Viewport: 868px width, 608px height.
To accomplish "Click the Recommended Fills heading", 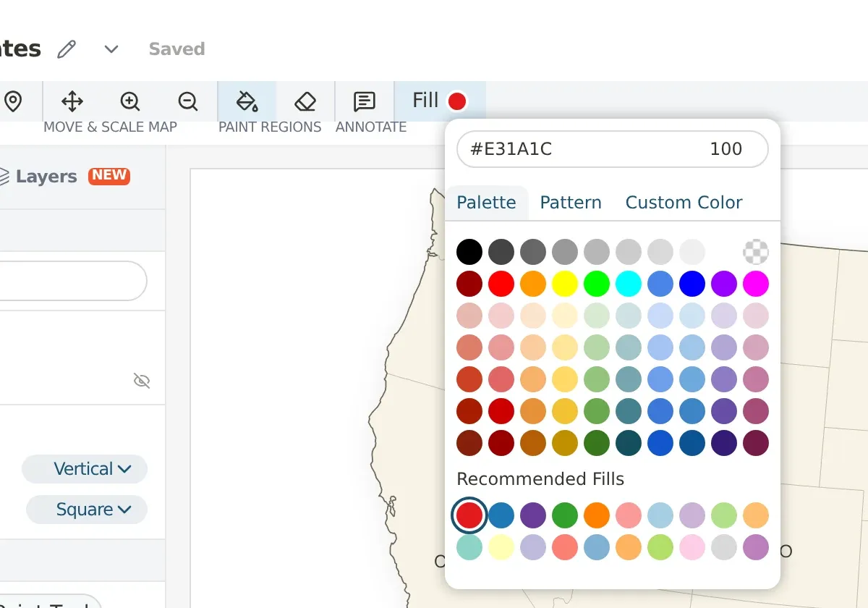I will [540, 479].
